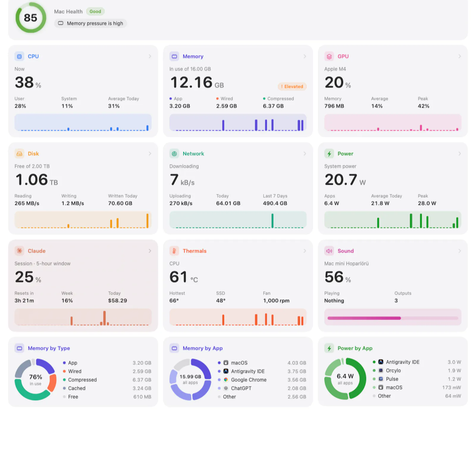This screenshot has height=454, width=476.
Task: Click ChatGPT icon in Memory by App
Action: click(x=226, y=388)
